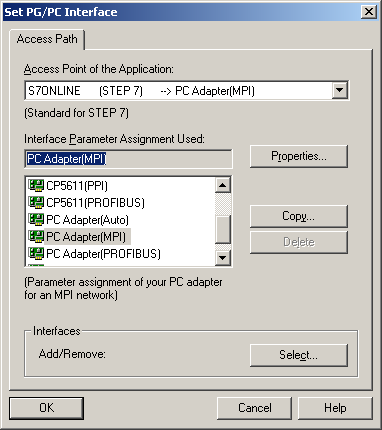Image resolution: width=382 pixels, height=430 pixels.
Task: Switch to the Access Path tab
Action: pos(47,39)
